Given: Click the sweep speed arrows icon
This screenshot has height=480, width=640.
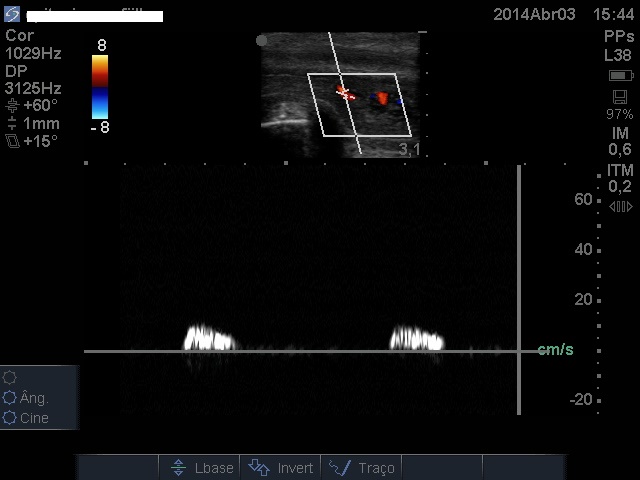Looking at the screenshot, I should pyautogui.click(x=620, y=206).
